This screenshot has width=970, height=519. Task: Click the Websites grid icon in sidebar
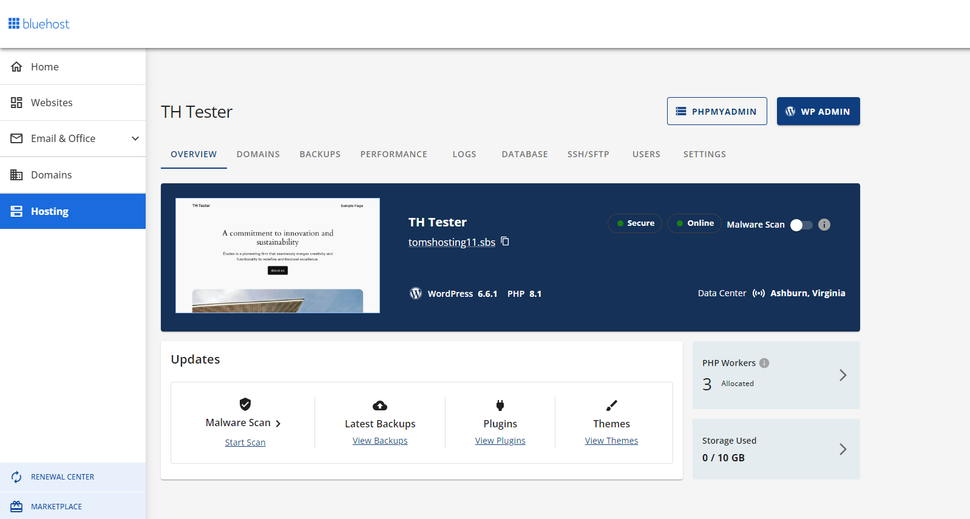tap(17, 103)
